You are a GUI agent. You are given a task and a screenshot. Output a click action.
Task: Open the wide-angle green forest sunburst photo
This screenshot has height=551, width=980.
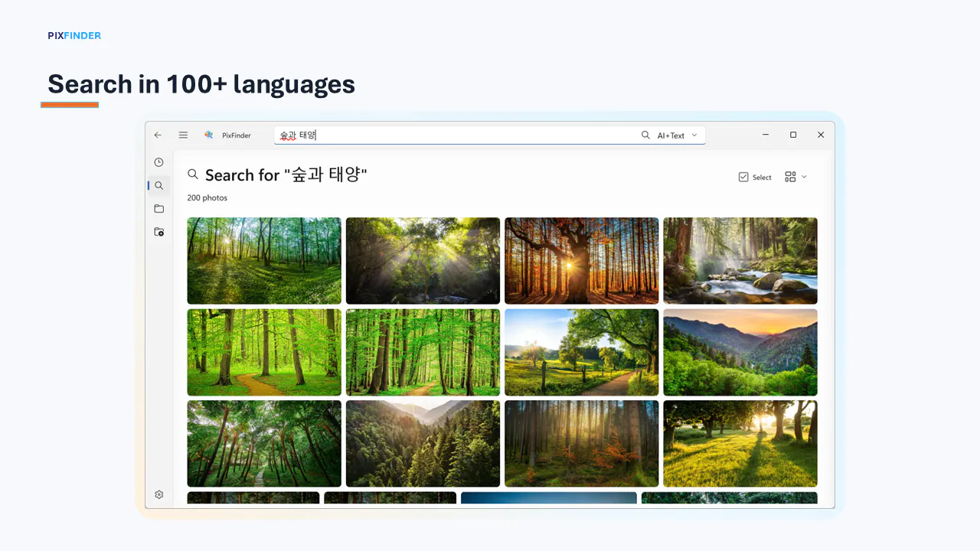point(264,261)
